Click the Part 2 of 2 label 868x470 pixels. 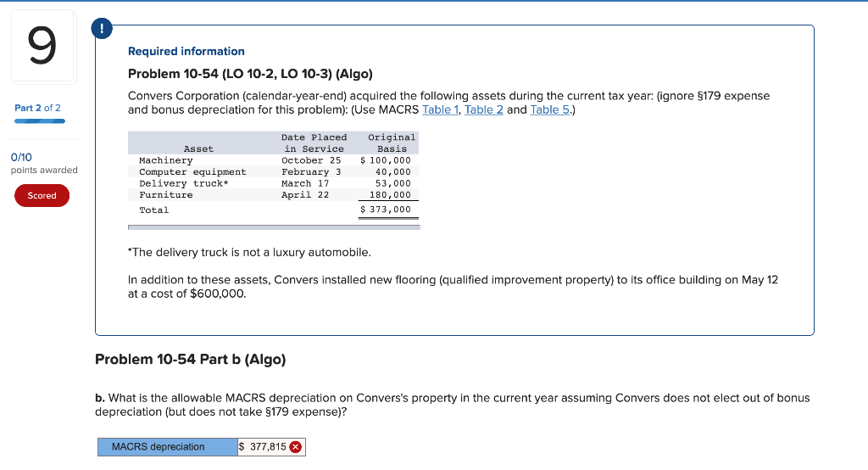point(37,108)
